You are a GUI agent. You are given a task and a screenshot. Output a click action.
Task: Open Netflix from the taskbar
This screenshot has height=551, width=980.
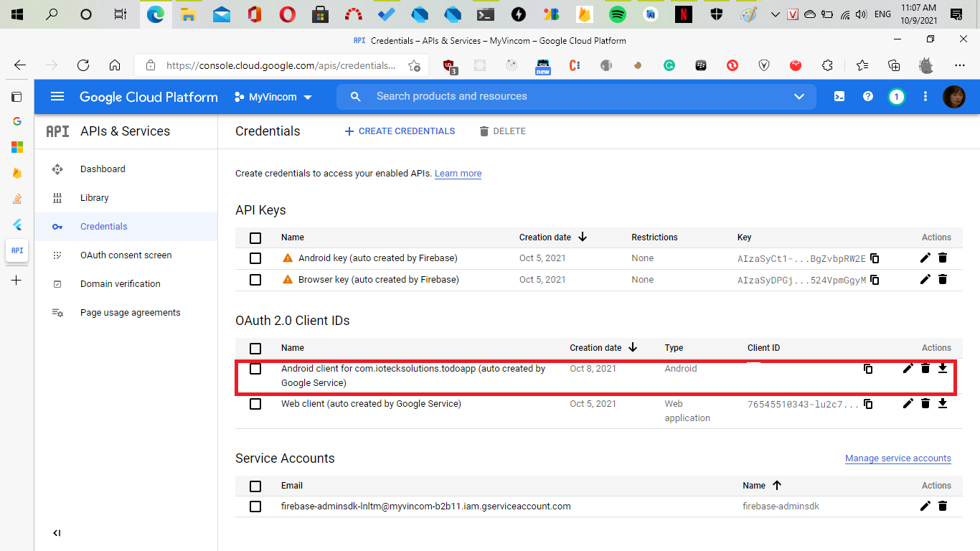click(x=684, y=14)
